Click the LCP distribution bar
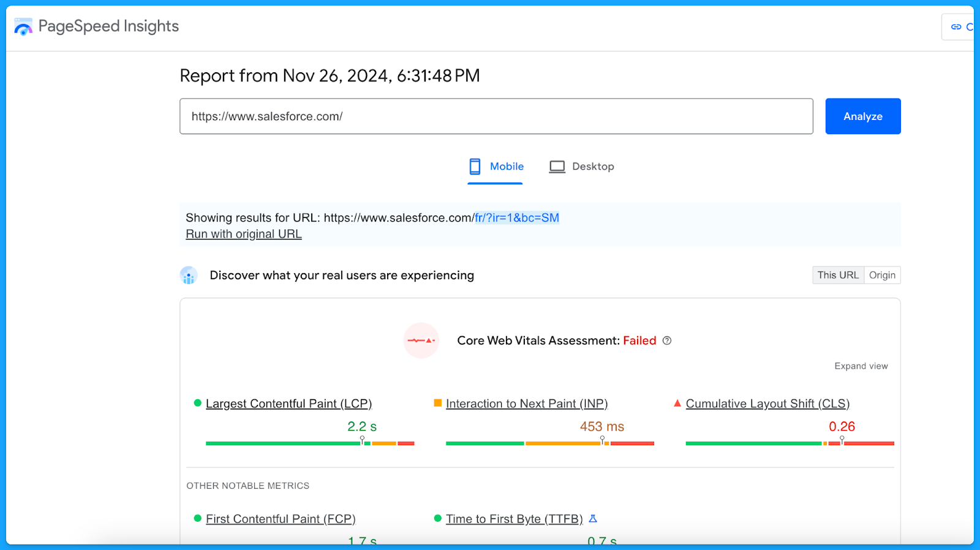Viewport: 980px width, 550px height. coord(310,443)
